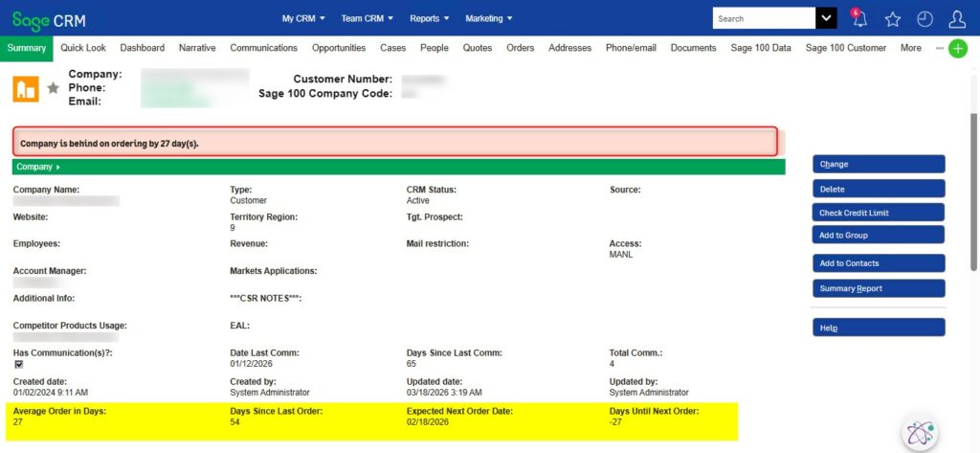Open the Sage 100 Data tab
Screen dimensions: 980x453
click(x=761, y=48)
